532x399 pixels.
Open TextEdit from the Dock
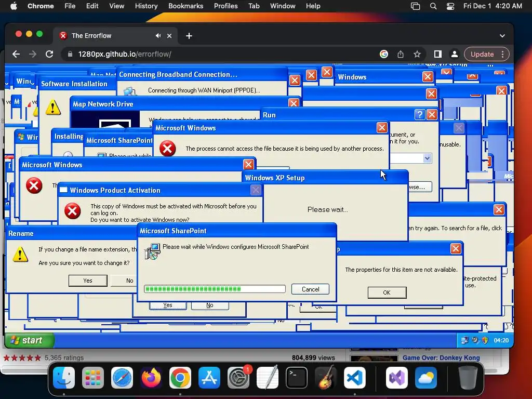click(x=268, y=378)
